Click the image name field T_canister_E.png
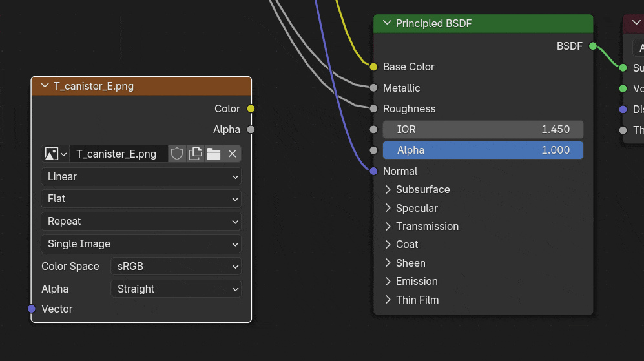Viewport: 644px width, 361px height. point(119,154)
